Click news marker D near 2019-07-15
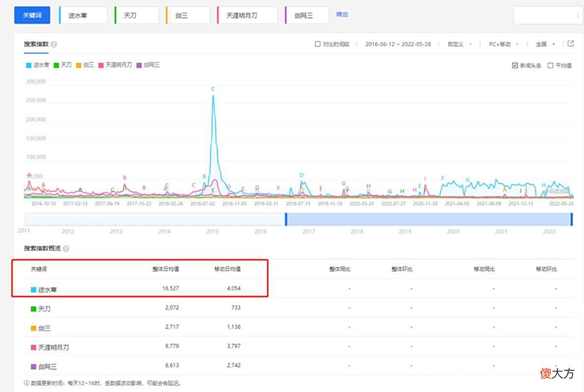Viewport: 584px width, 392px height. (x=301, y=175)
